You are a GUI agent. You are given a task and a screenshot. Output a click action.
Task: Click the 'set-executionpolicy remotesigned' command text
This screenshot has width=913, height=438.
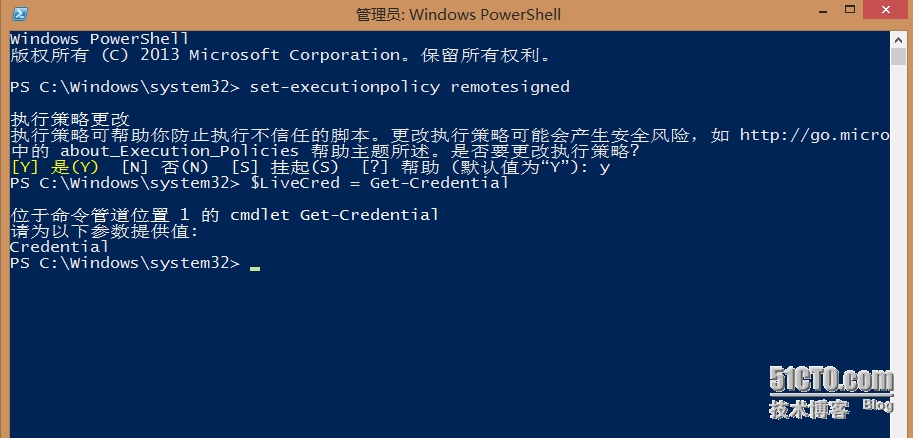410,87
